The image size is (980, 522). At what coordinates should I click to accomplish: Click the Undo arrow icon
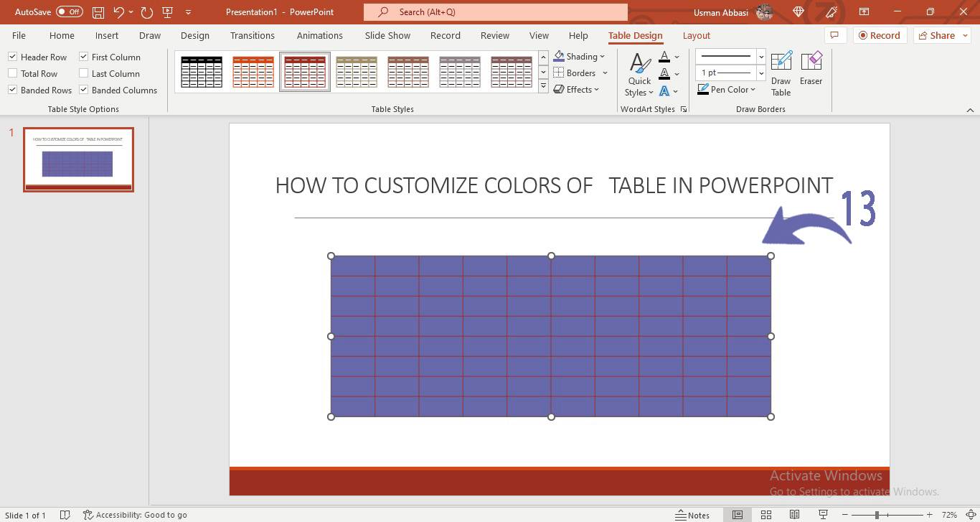coord(119,12)
